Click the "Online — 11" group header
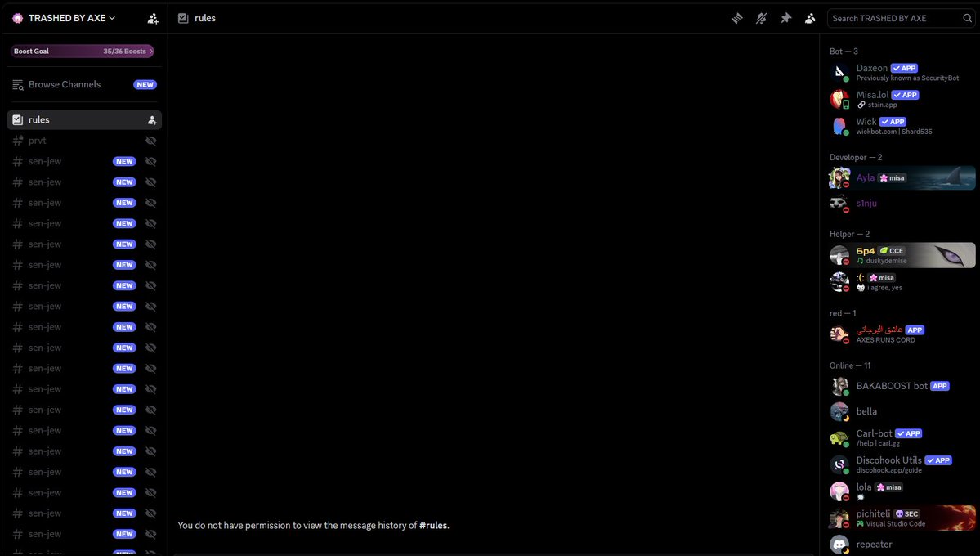Screen dimensions: 980x556 pos(850,365)
